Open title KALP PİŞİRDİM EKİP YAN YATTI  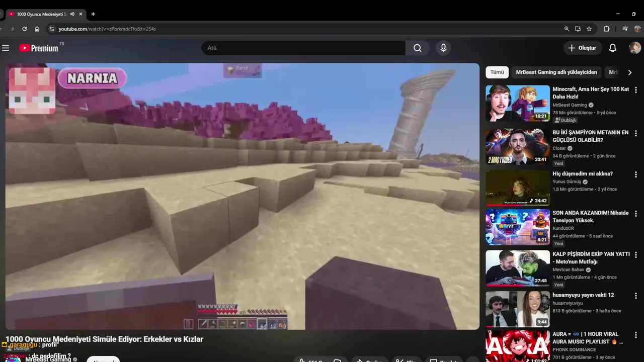click(591, 258)
